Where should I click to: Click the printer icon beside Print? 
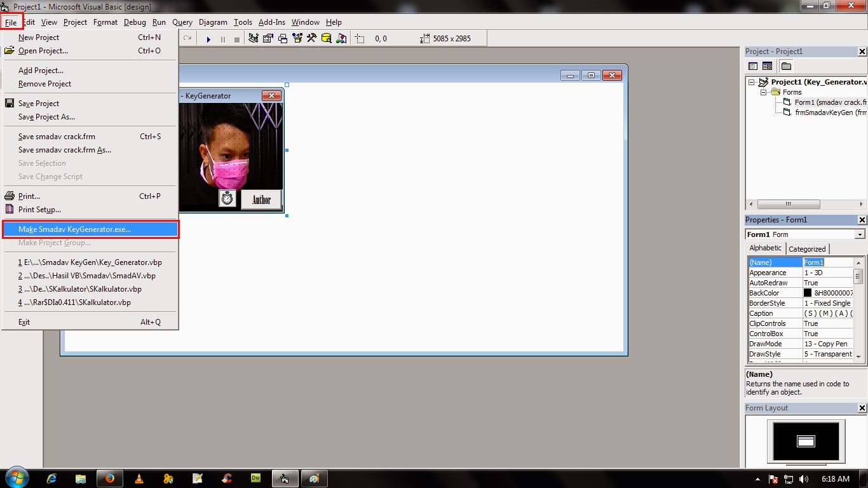[10, 196]
